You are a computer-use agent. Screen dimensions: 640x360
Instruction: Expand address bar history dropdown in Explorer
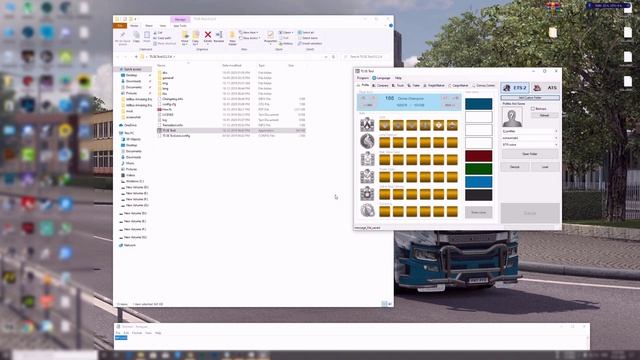point(326,57)
